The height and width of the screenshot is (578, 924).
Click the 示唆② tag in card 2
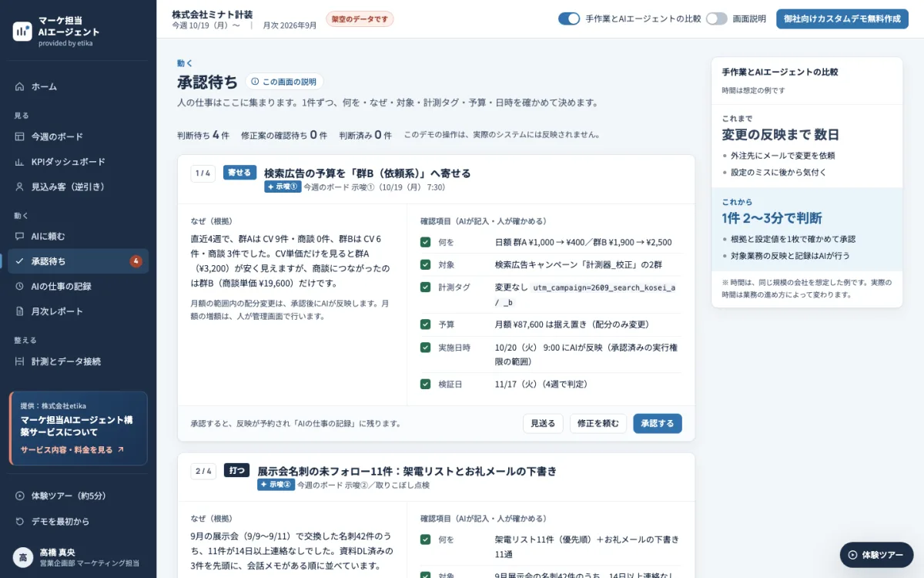[x=276, y=485]
